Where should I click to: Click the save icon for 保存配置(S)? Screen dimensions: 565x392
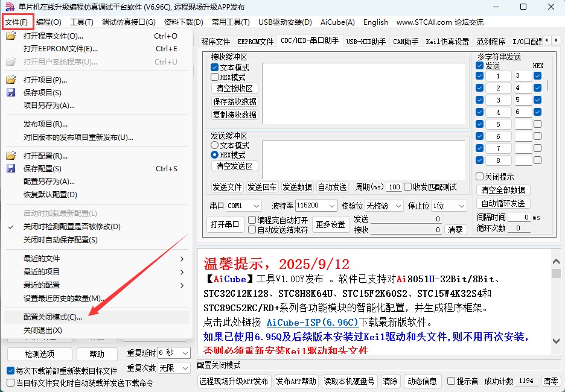pos(11,169)
